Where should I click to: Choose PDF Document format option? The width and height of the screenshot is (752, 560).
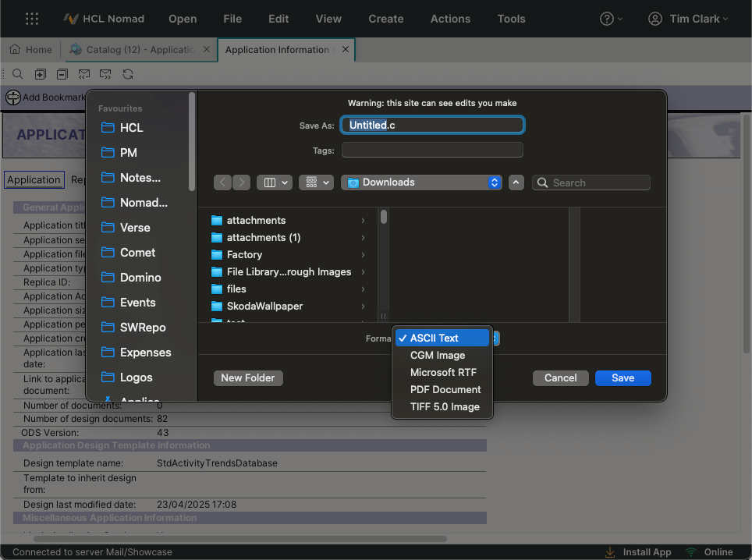pos(445,389)
